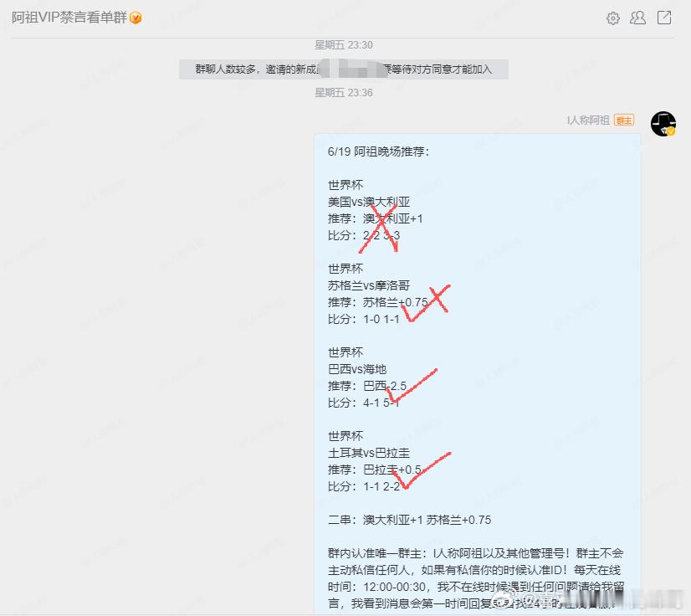Click the match line 巴西vs海地

coord(357,369)
